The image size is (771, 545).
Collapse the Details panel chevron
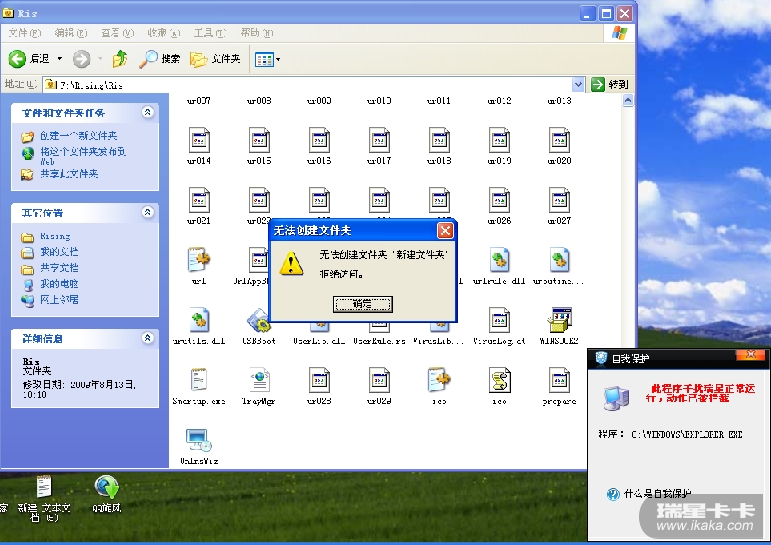tap(148, 339)
